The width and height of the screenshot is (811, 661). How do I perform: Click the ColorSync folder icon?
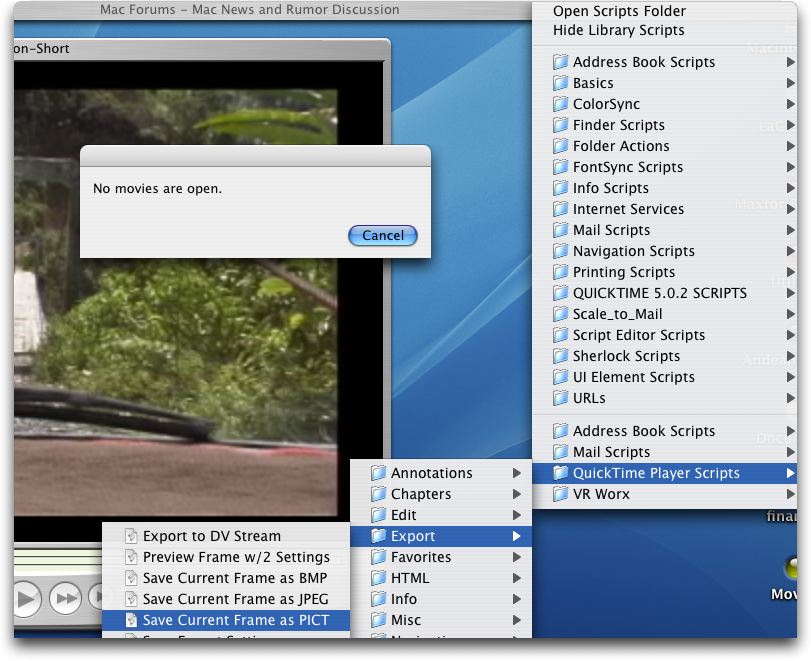click(x=560, y=104)
